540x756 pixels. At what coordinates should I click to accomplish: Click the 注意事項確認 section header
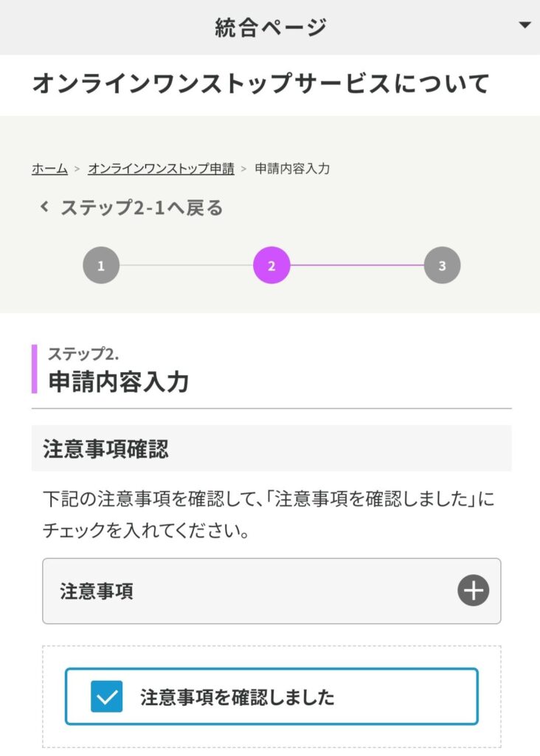(106, 449)
